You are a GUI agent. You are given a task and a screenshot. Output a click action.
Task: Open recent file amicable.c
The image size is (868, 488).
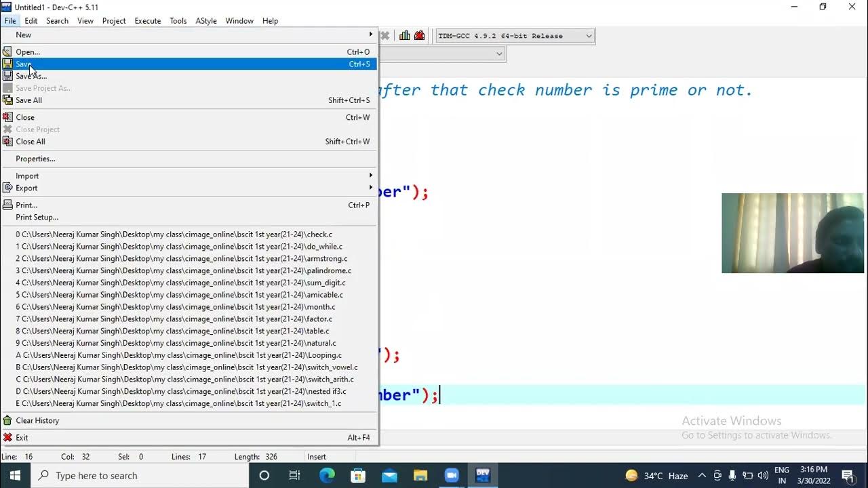(x=189, y=295)
